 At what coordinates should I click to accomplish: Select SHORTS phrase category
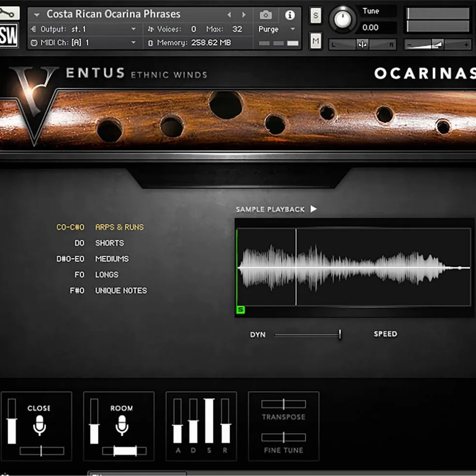click(x=109, y=243)
